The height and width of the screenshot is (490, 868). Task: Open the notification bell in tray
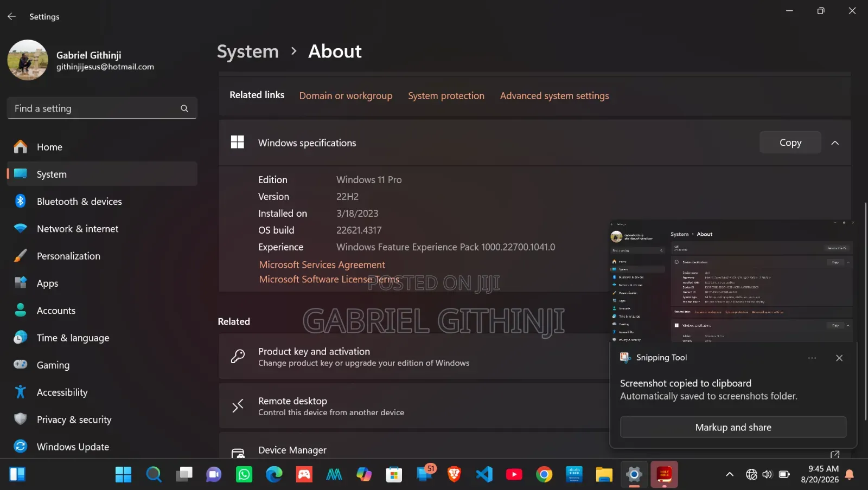pos(850,475)
